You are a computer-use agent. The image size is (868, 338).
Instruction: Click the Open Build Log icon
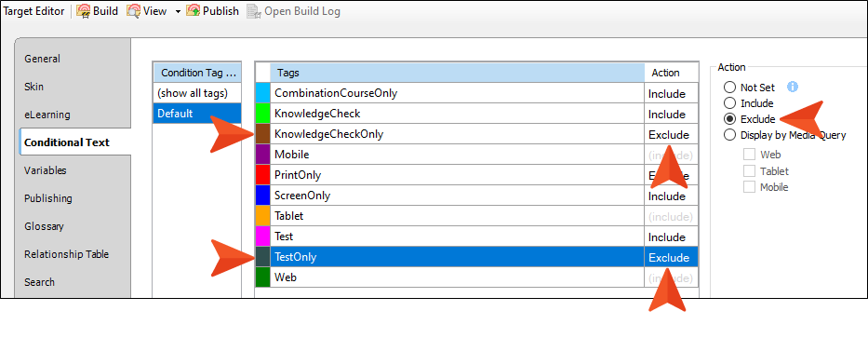pyautogui.click(x=254, y=11)
